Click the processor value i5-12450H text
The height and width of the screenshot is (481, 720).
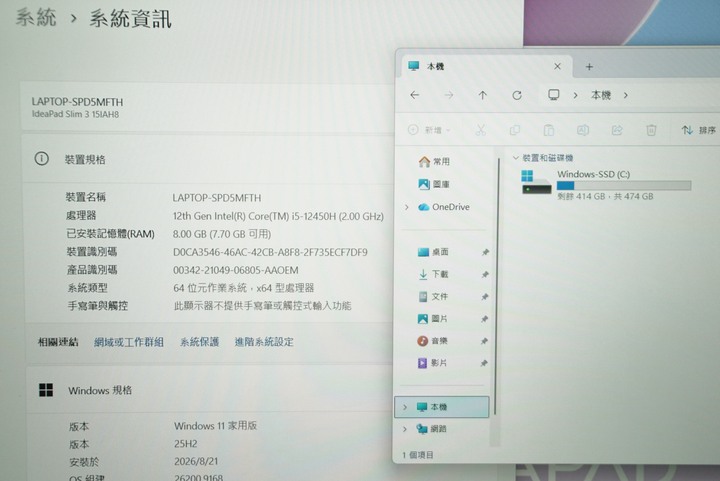click(278, 216)
